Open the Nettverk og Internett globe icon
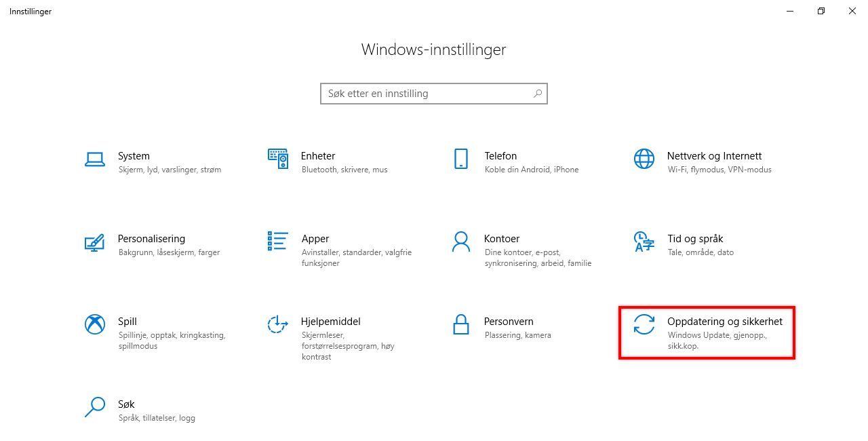The image size is (868, 441). click(x=644, y=159)
